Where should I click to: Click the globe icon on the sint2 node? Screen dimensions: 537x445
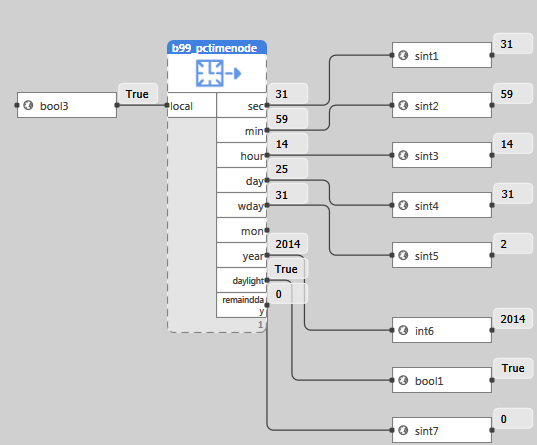click(x=403, y=105)
